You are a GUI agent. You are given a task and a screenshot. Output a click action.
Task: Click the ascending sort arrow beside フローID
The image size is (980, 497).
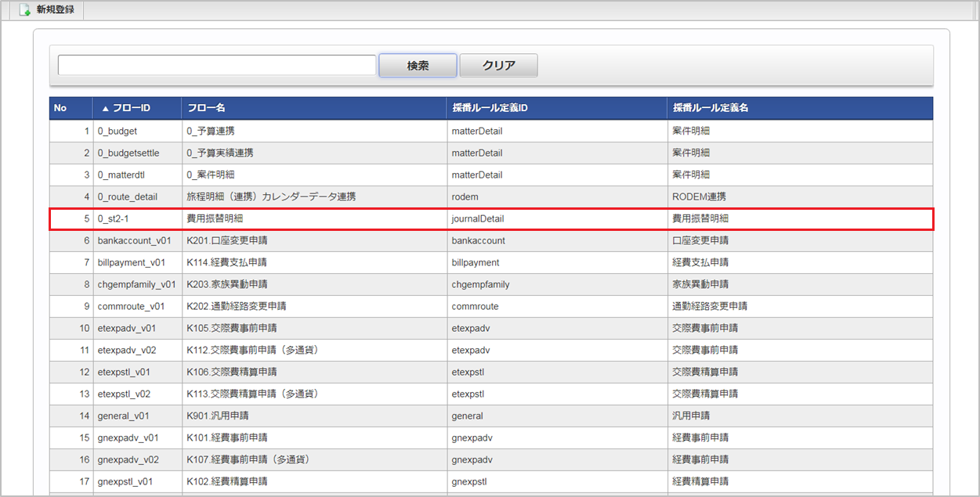click(x=105, y=108)
